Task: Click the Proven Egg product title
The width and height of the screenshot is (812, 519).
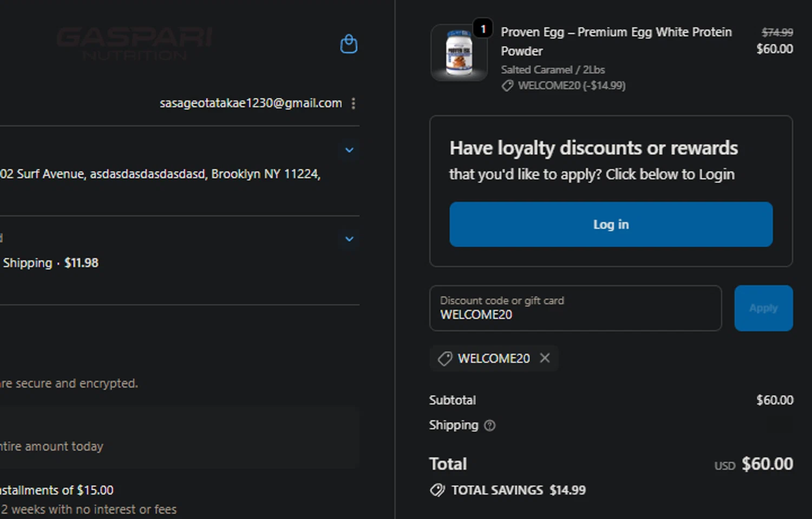Action: tap(616, 41)
